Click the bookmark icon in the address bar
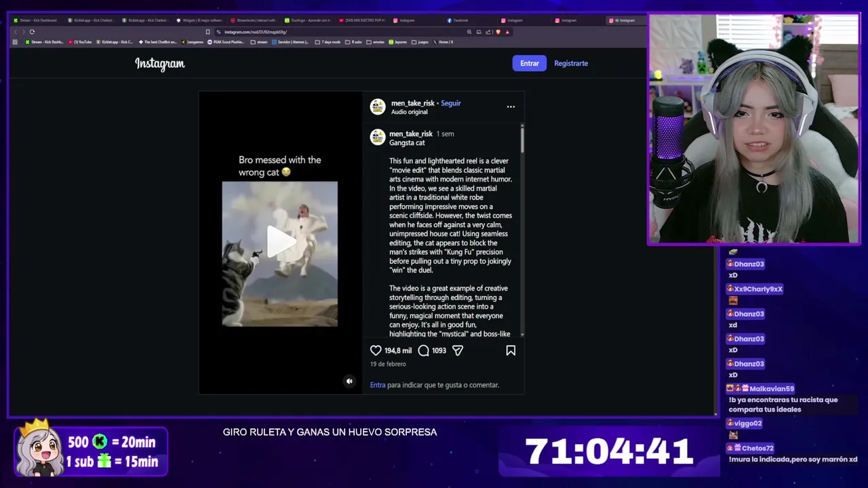This screenshot has height=488, width=868. [208, 32]
